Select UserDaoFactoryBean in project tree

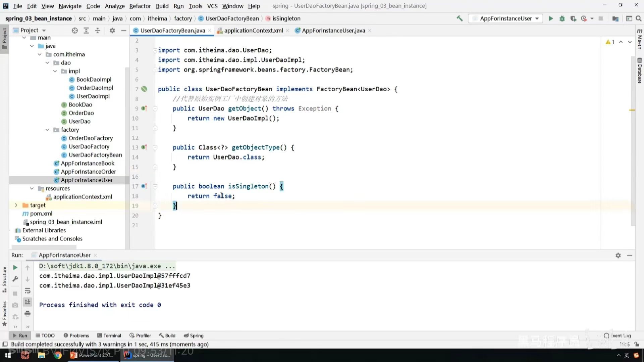(95, 155)
